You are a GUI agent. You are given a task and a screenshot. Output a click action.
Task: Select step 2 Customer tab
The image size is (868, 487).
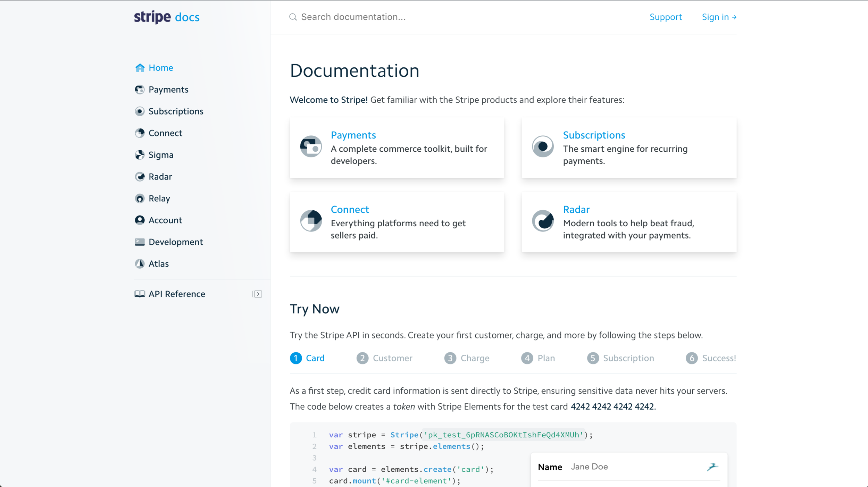[384, 358]
